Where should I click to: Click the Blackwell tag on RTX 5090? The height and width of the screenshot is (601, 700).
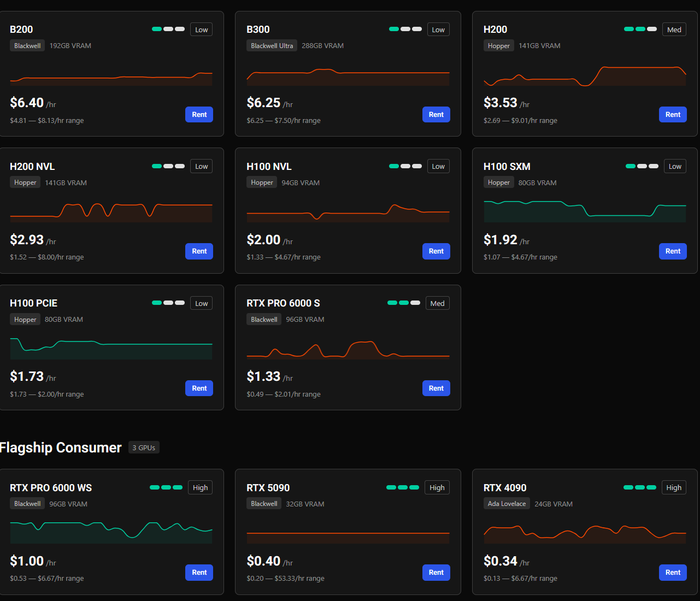tap(264, 504)
